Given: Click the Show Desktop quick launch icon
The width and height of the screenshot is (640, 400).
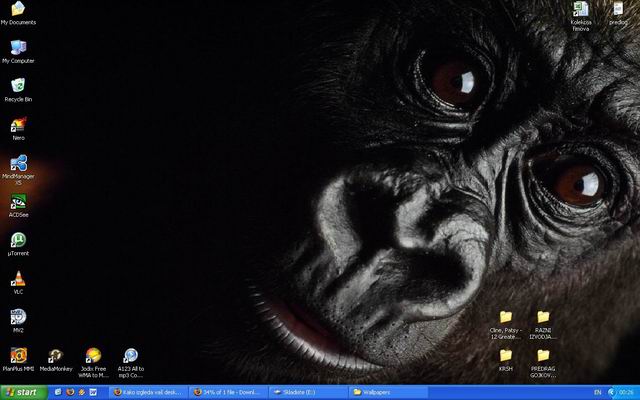Looking at the screenshot, I should tap(58, 392).
